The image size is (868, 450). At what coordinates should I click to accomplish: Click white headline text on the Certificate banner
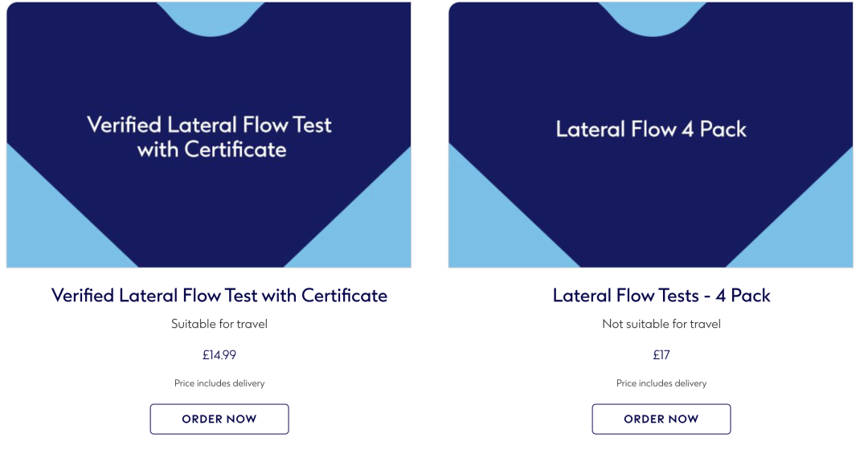(x=210, y=137)
